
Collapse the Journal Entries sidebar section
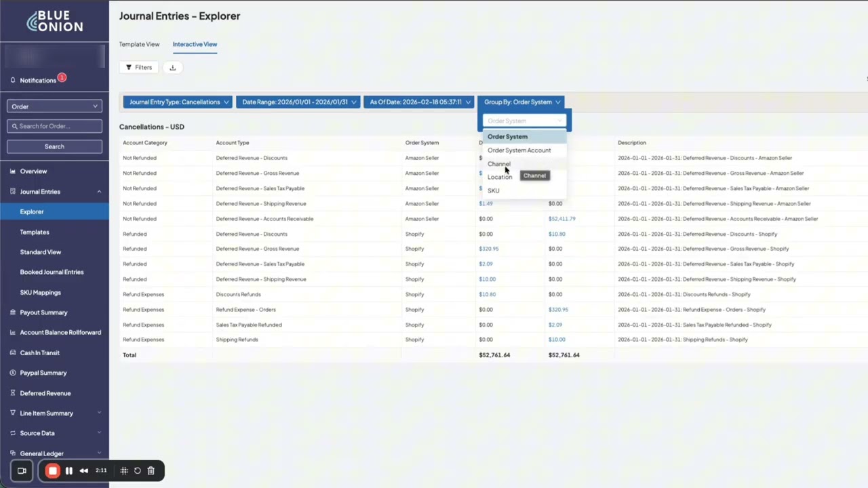[x=99, y=192]
